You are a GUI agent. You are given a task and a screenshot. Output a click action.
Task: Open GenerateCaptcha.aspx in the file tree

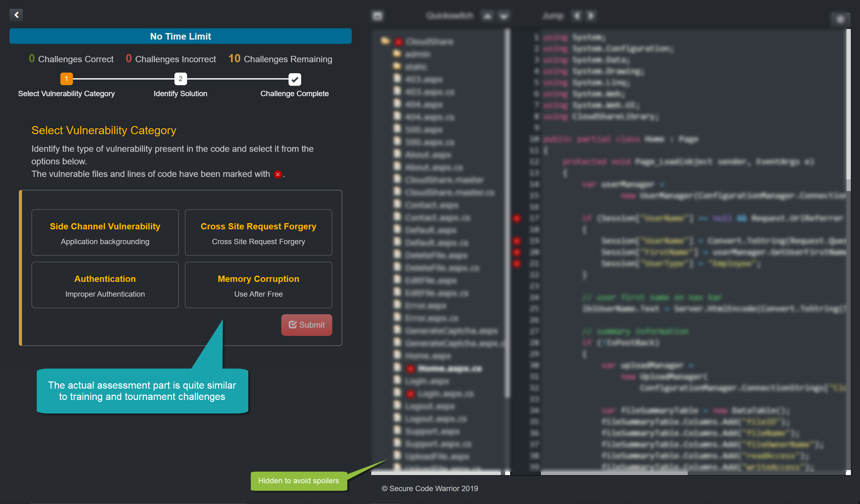[451, 331]
